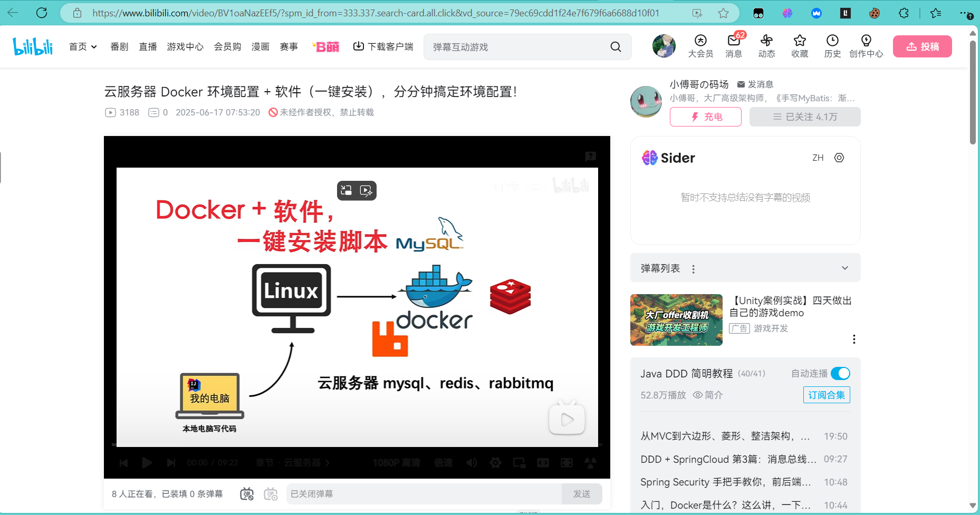Open the 创作中心 creator center icon

pos(866,46)
